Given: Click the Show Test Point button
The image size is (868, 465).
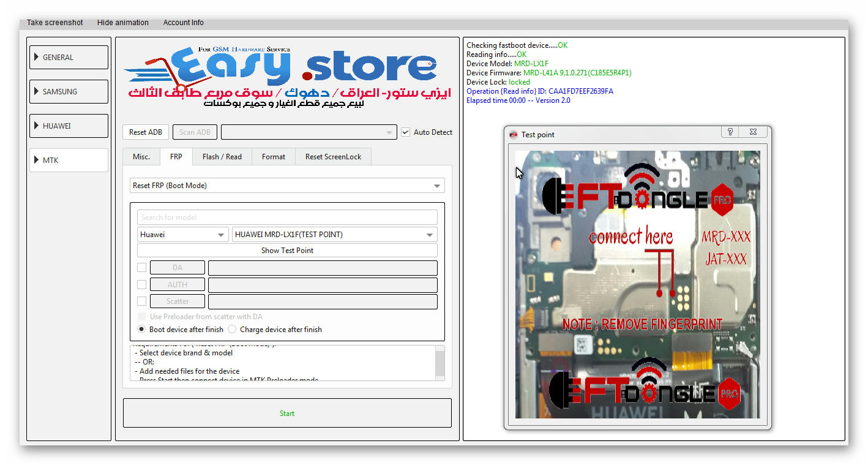Looking at the screenshot, I should point(287,251).
